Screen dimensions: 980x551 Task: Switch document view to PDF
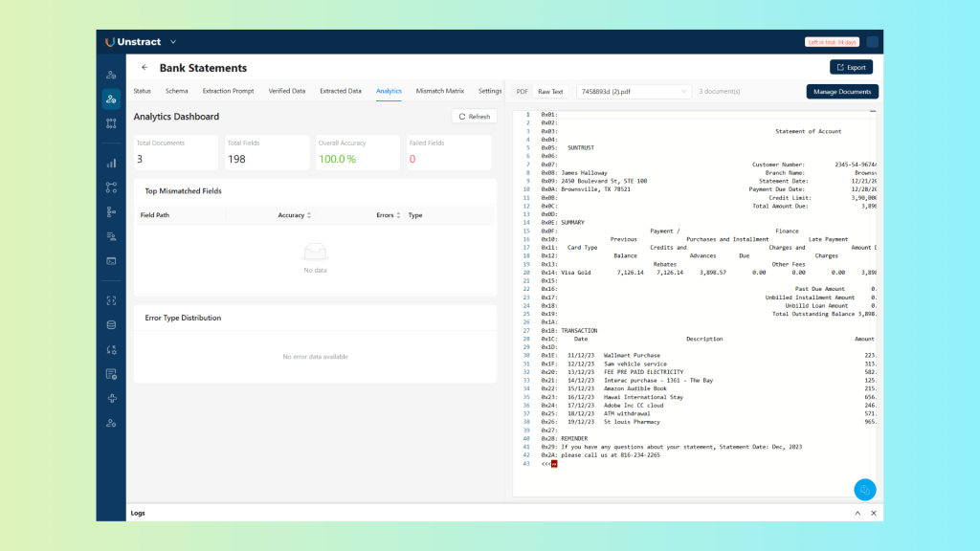tap(522, 92)
